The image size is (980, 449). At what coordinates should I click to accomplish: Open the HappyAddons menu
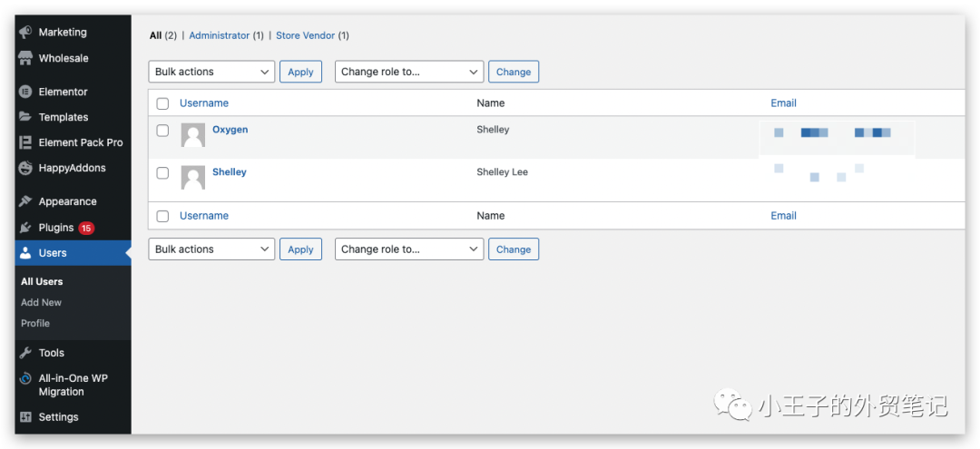[x=72, y=168]
